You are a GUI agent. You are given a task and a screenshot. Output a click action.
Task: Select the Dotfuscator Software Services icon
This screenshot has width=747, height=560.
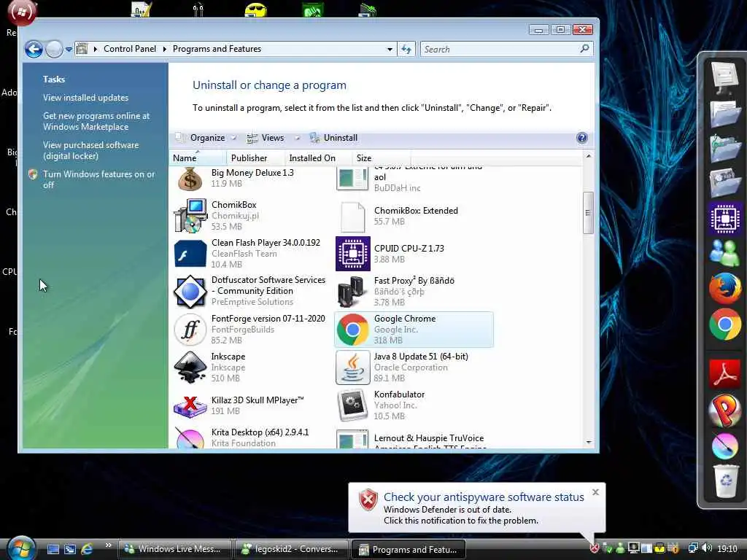click(x=190, y=292)
